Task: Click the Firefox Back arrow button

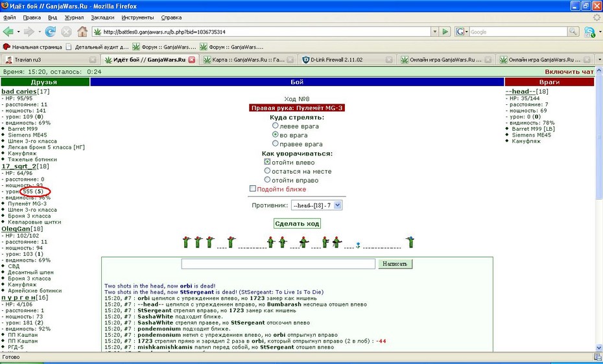Action: point(8,32)
